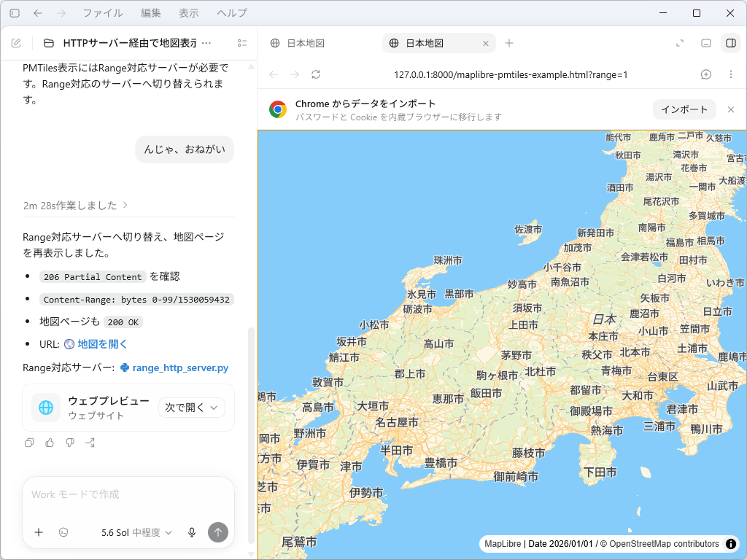Screen dimensions: 747x560
Task: Reload the map page
Action: tap(316, 75)
